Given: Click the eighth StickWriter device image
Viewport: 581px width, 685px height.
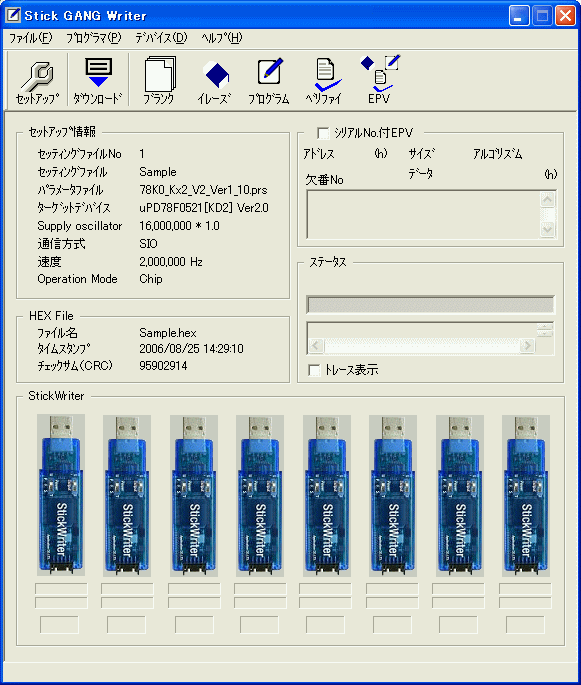Looking at the screenshot, I should [x=526, y=495].
